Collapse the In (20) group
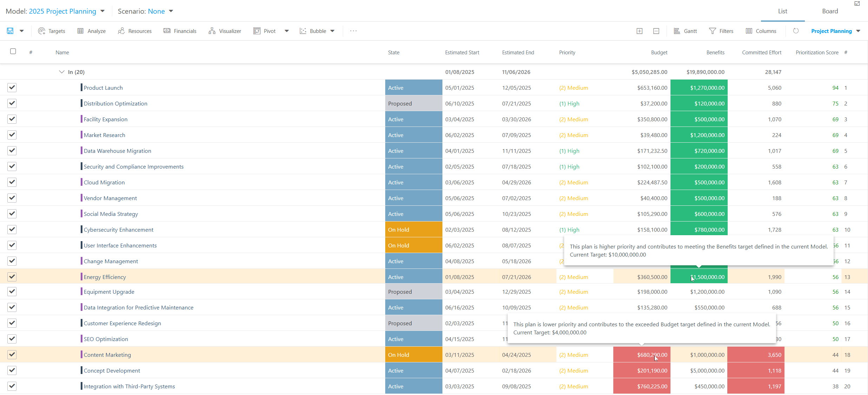This screenshot has height=395, width=868. (62, 72)
